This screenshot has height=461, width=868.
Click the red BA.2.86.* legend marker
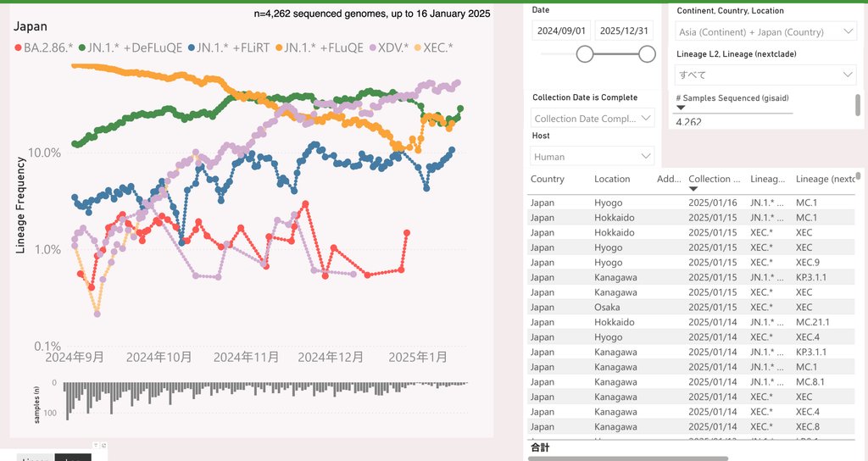point(17,47)
